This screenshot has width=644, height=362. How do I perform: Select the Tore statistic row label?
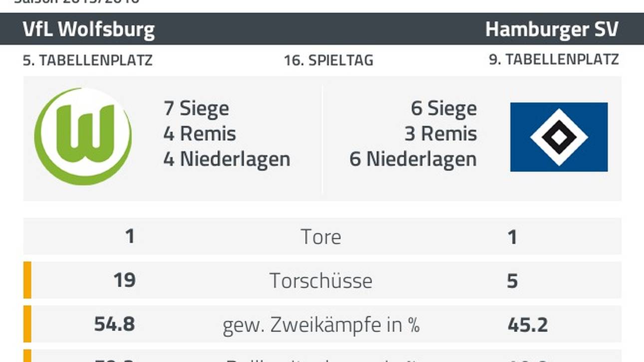point(321,237)
